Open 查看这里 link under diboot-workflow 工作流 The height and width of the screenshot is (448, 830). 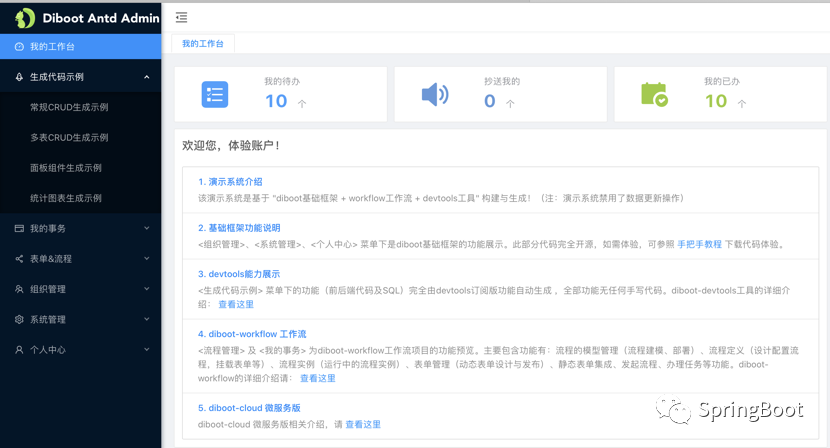tap(318, 378)
